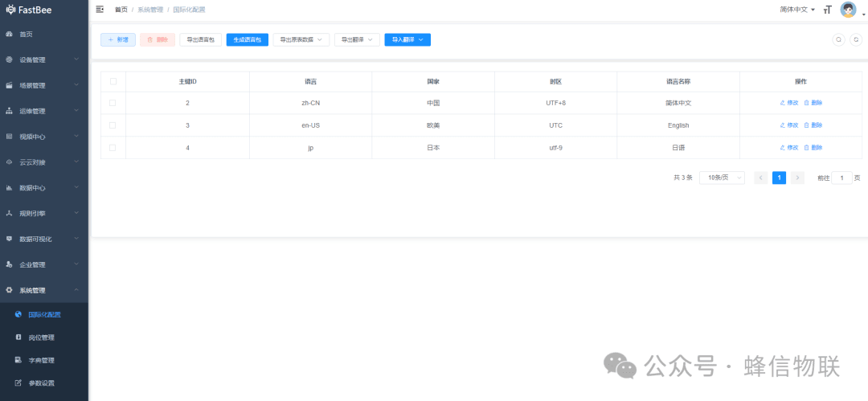Check the row checkbox for en-US
The image size is (868, 401).
[113, 125]
